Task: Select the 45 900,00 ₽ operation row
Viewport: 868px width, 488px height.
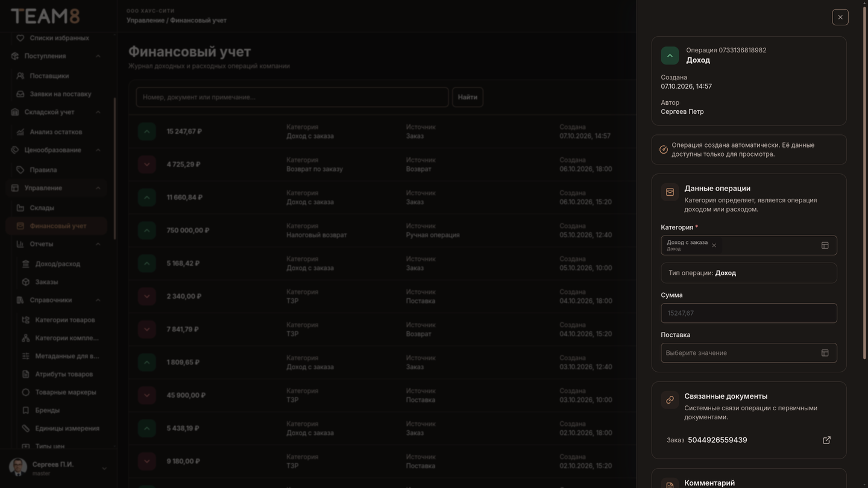Action: point(382,395)
